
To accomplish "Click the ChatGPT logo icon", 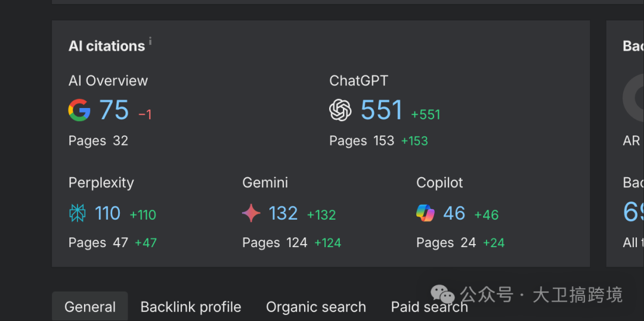I will 340,110.
